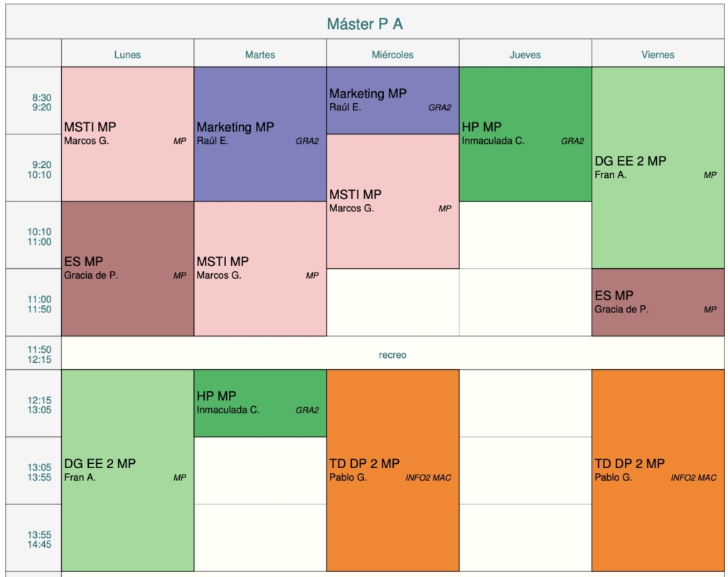This screenshot has width=728, height=577.
Task: Select the Viernes day header
Action: click(x=658, y=54)
